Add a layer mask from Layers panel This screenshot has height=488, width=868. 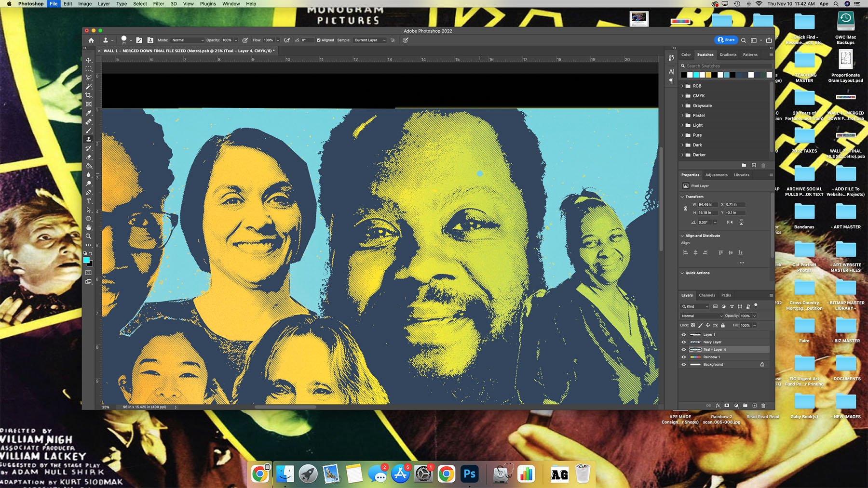click(x=727, y=406)
